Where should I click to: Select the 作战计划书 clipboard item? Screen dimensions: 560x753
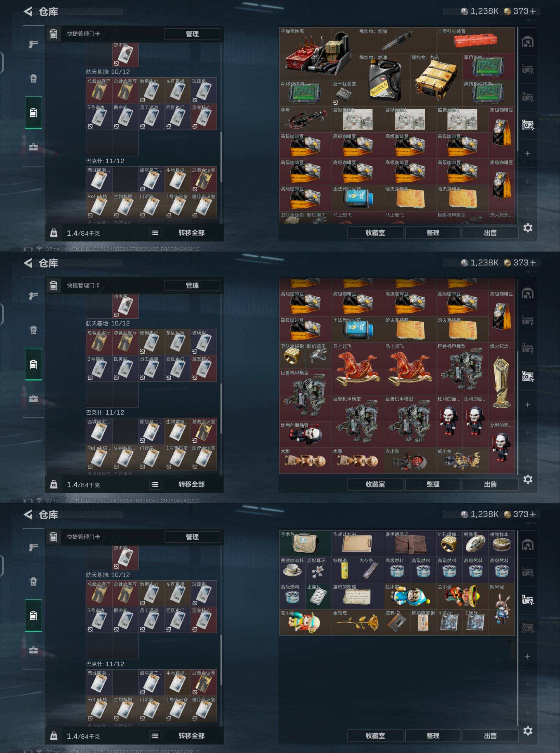coord(357,544)
